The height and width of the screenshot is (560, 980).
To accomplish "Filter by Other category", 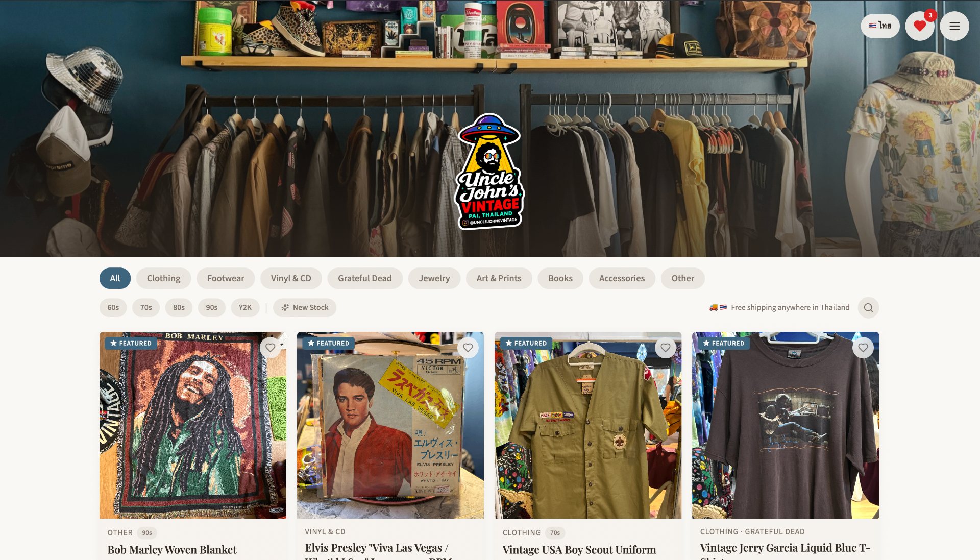I will [x=682, y=278].
